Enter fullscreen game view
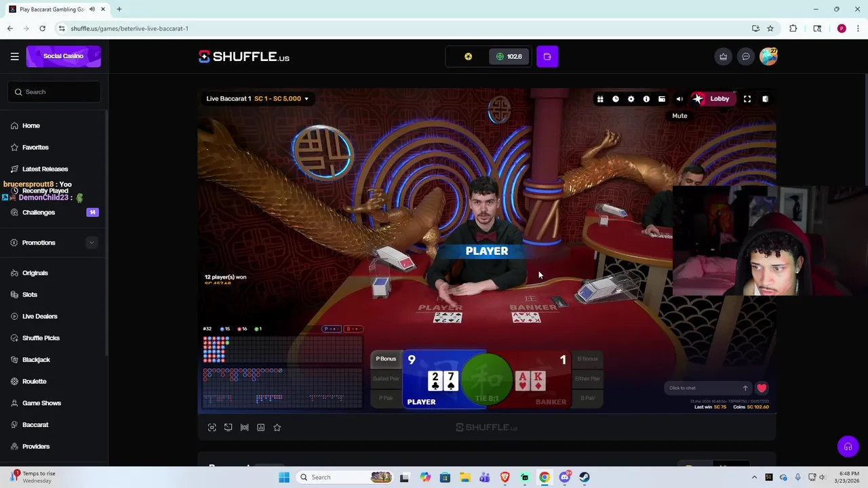Screen dimensions: 868x488 tap(747, 99)
